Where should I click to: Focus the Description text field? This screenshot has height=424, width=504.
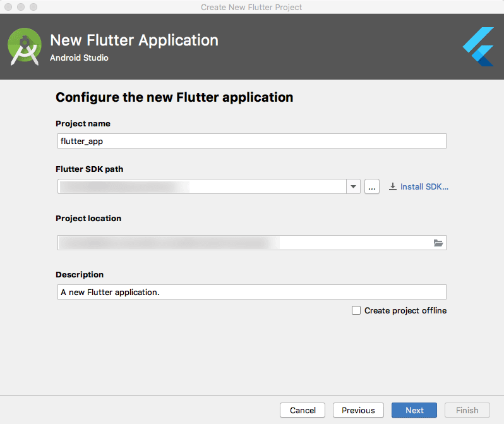(251, 292)
